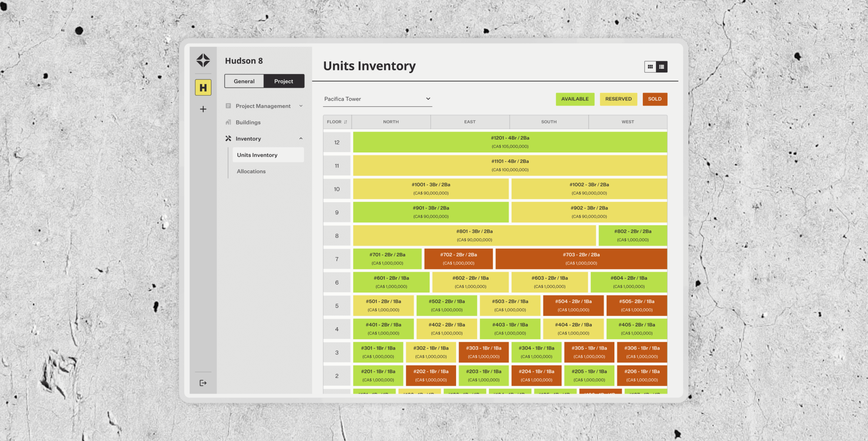Toggle the AVAILABLE status filter
This screenshot has height=441, width=868.
[x=575, y=99]
